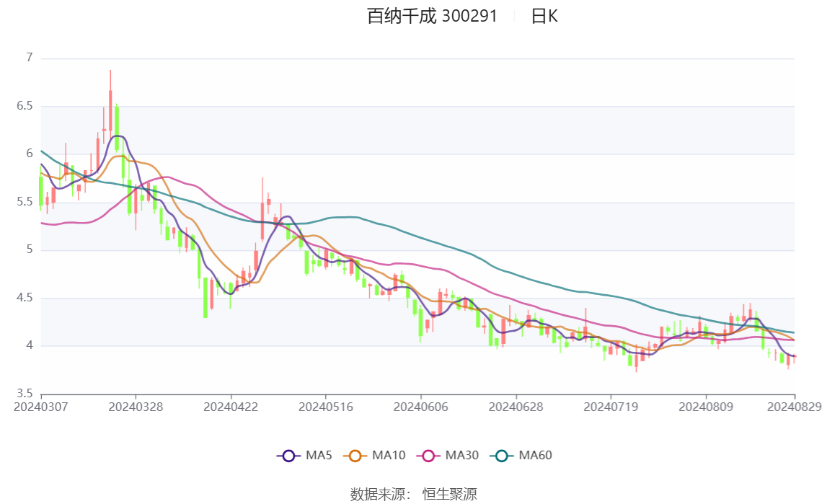Click the y-axis value 5.5
The width and height of the screenshot is (827, 504).
(25, 202)
